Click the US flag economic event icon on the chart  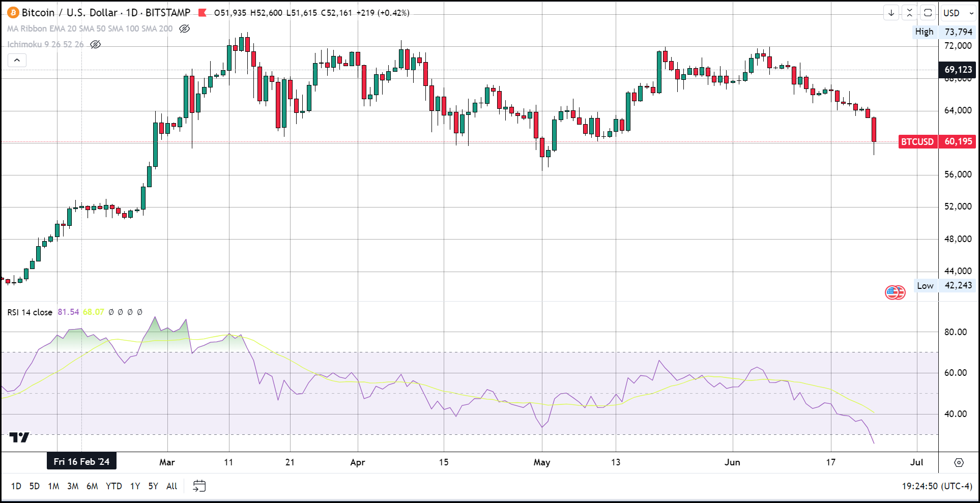click(895, 292)
